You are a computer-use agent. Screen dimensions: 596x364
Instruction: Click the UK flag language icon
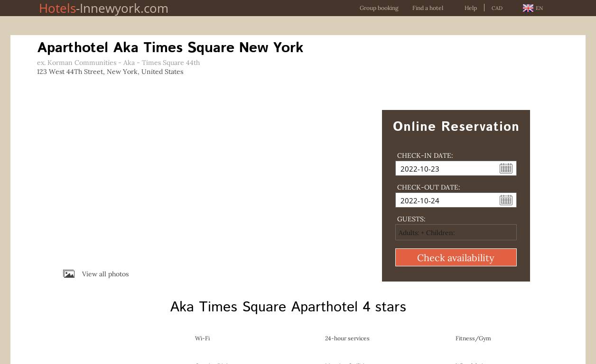click(528, 8)
